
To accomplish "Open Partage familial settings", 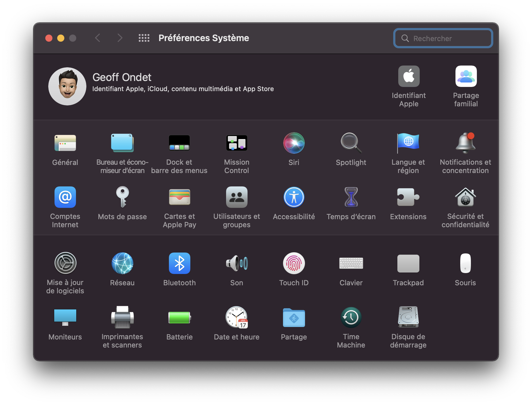I will [466, 76].
